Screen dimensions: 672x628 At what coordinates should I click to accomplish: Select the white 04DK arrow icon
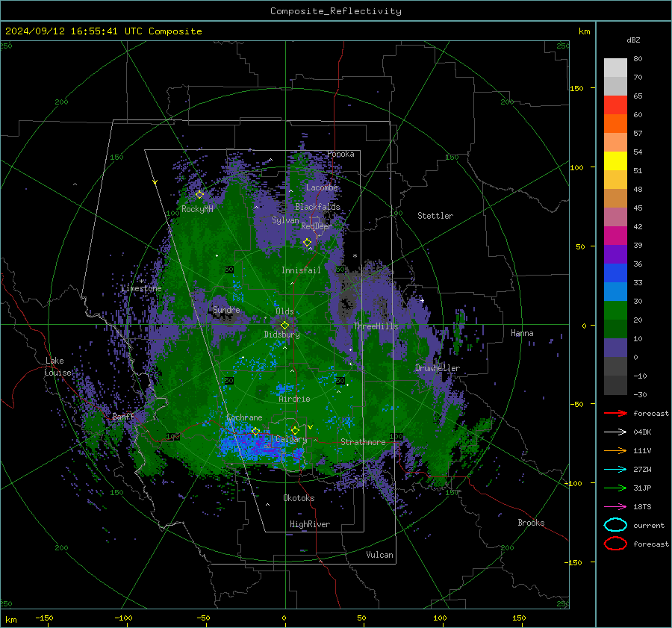(x=615, y=432)
